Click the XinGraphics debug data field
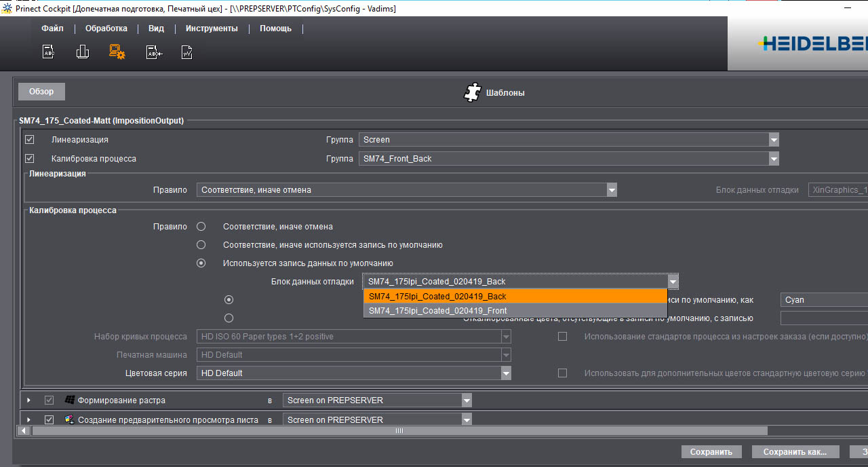Viewport: 868px width, 467px height. tap(838, 190)
